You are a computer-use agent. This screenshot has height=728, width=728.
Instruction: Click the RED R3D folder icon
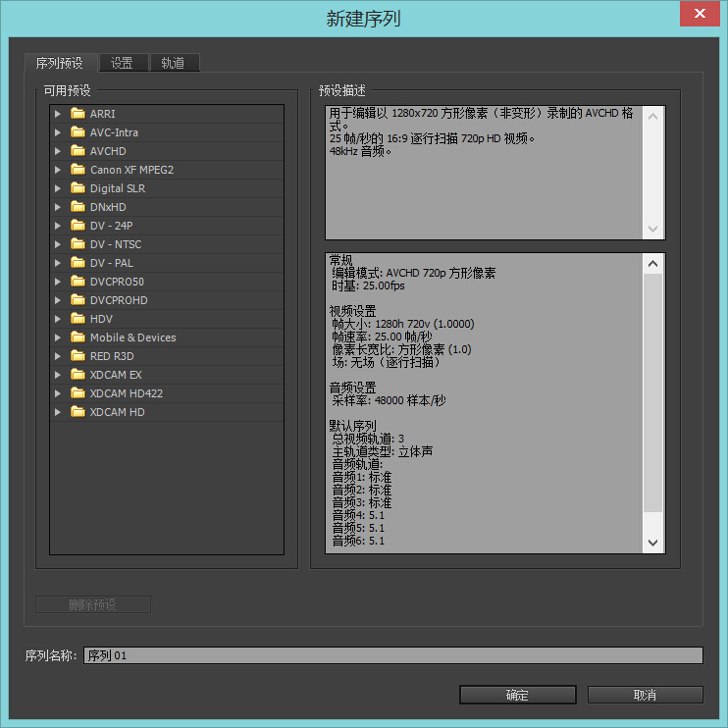pos(78,356)
